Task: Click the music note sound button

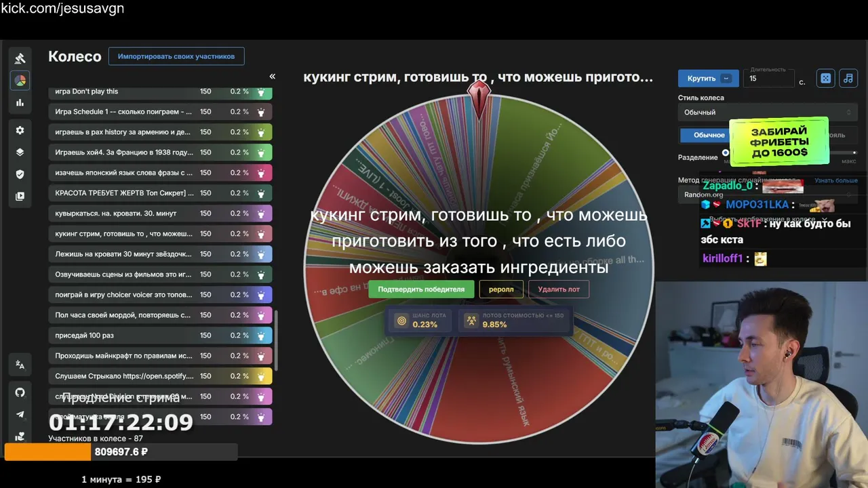Action: pos(848,78)
